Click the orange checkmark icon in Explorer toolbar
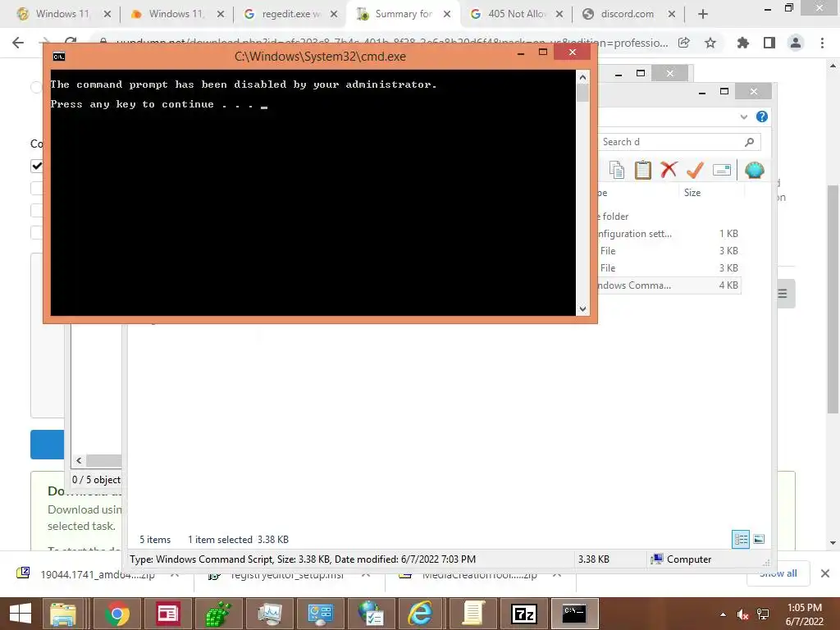Screen dimensions: 840x630 coord(695,170)
